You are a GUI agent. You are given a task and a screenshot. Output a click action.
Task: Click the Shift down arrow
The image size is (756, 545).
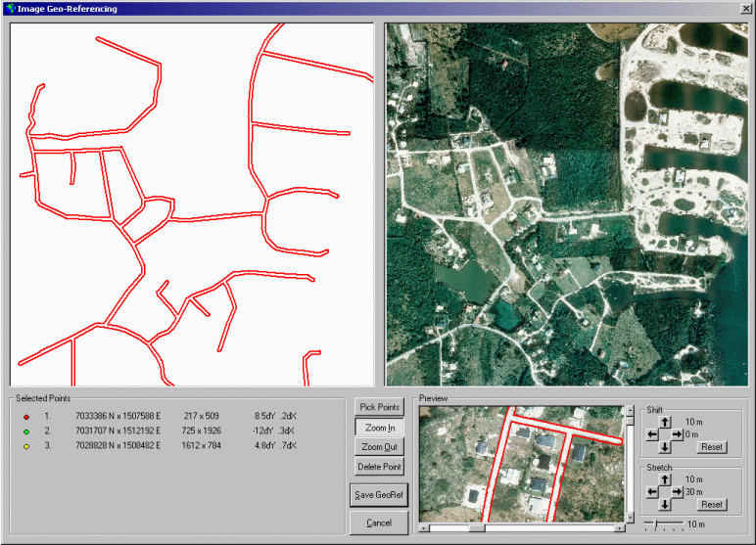click(666, 447)
